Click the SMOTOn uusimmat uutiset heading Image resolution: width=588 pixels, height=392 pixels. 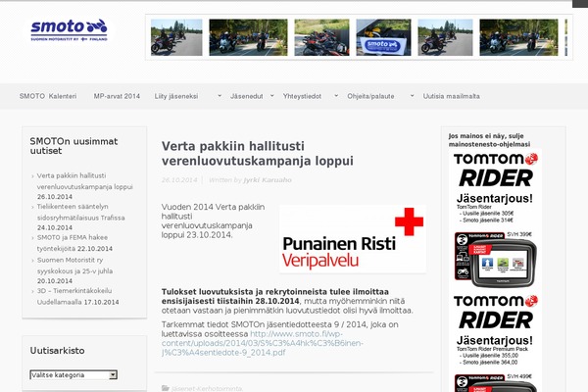[73, 146]
